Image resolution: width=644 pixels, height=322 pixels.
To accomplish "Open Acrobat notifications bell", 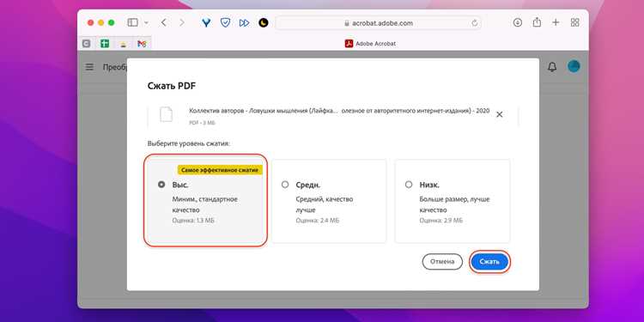I will point(552,67).
